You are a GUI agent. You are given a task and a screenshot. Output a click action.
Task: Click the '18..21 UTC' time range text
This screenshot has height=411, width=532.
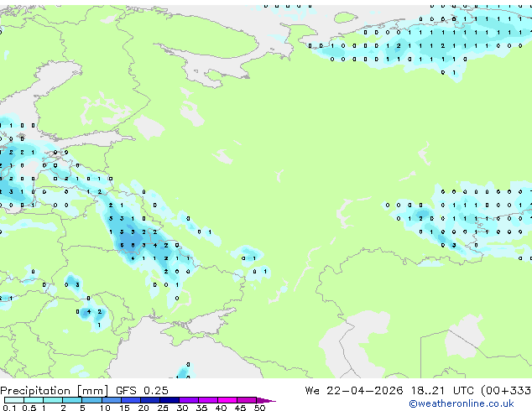[x=442, y=390]
